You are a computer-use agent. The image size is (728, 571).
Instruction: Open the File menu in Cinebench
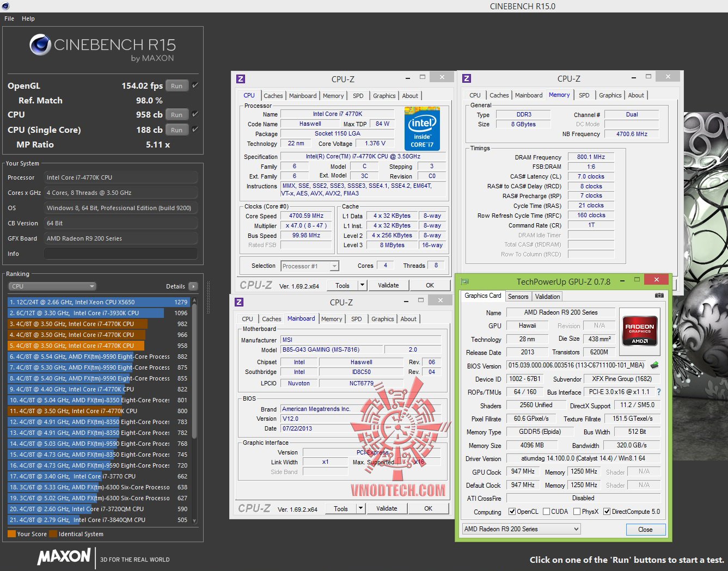point(9,19)
